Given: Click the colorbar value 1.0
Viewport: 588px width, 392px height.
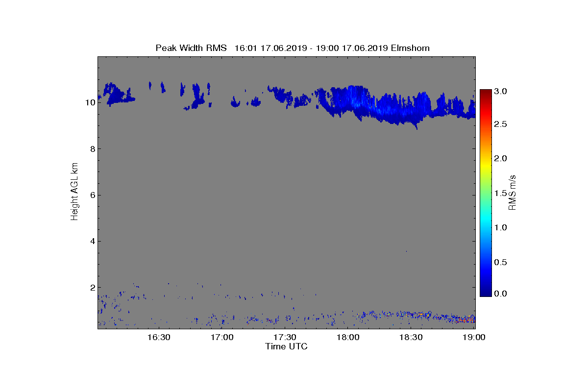Looking at the screenshot, I should click(x=501, y=227).
